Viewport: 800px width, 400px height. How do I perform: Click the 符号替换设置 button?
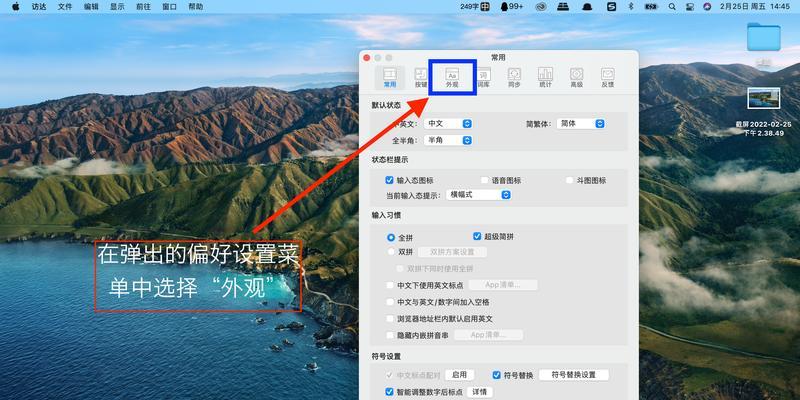[574, 374]
